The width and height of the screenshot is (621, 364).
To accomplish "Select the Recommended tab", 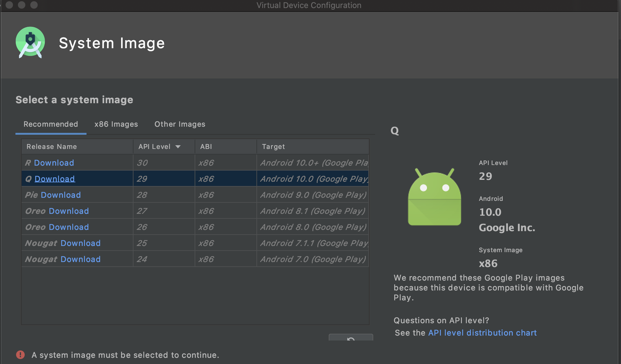I will click(x=51, y=124).
